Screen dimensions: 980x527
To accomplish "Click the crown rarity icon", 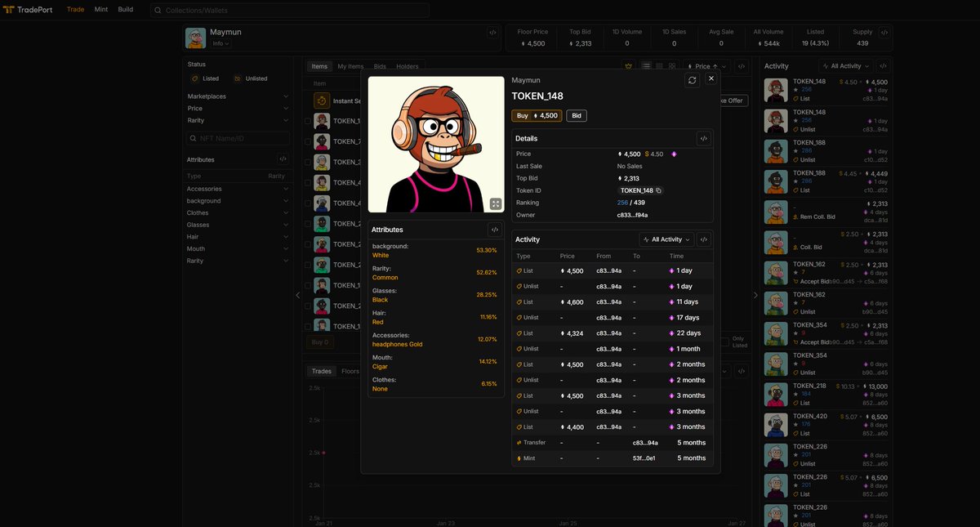I will pyautogui.click(x=628, y=66).
